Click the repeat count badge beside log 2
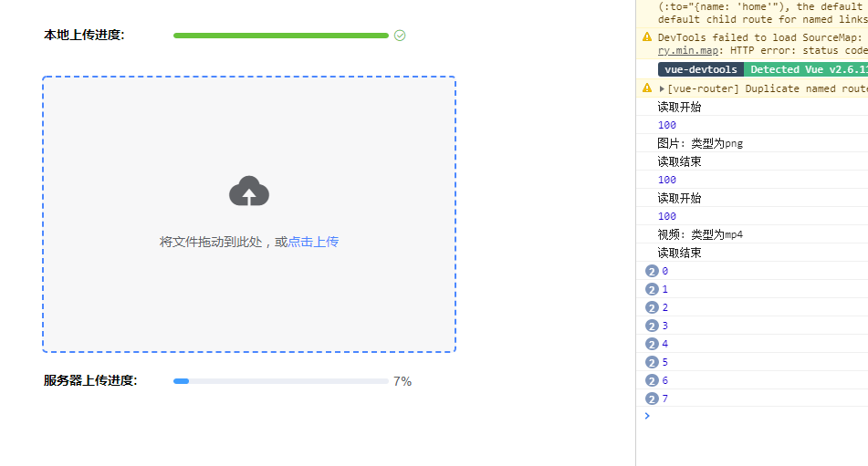This screenshot has width=868, height=466. [x=652, y=307]
